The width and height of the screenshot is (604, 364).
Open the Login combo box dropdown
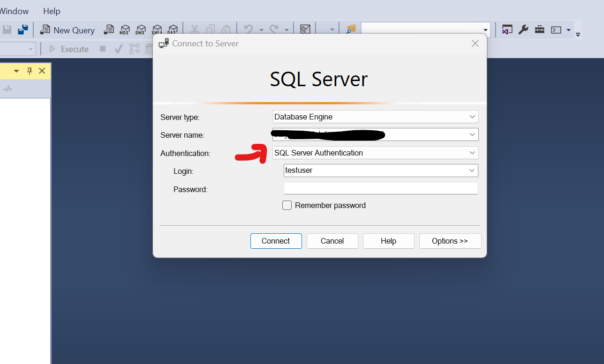click(472, 171)
